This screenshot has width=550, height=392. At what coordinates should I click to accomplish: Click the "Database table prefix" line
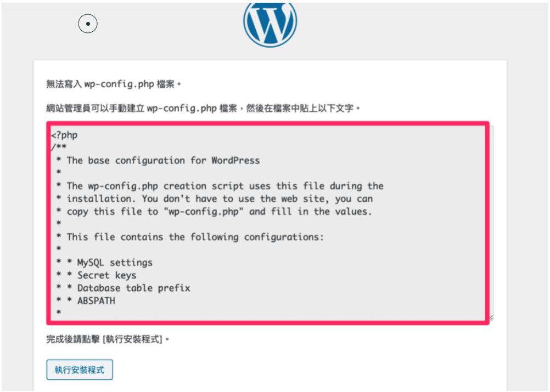coord(123,288)
